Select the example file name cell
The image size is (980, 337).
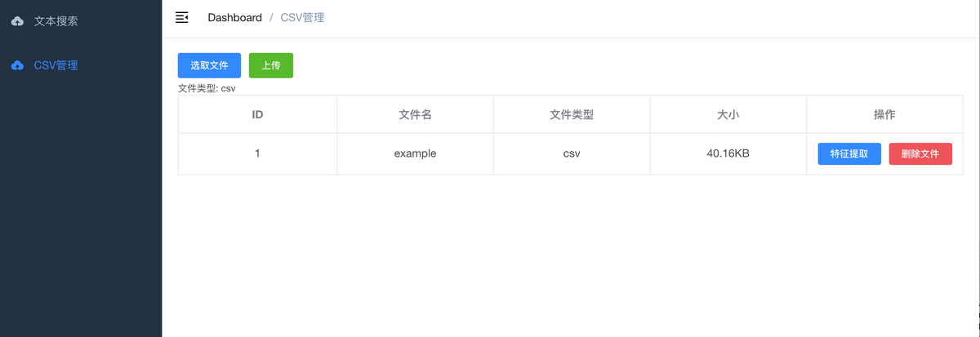(x=415, y=153)
